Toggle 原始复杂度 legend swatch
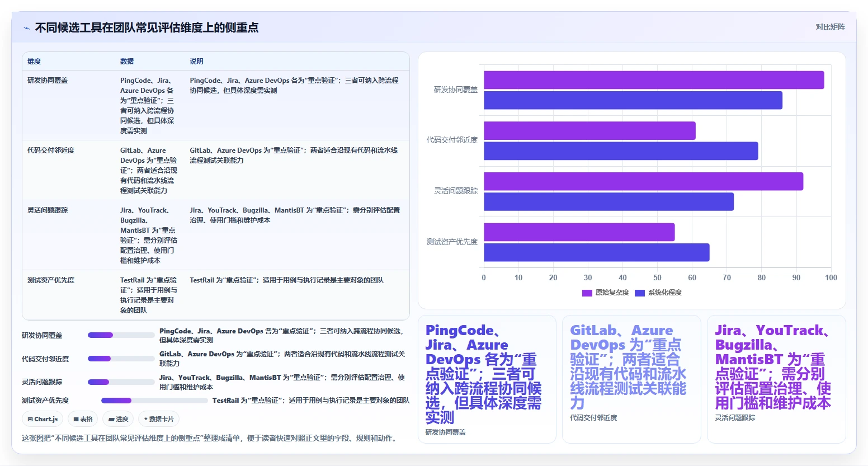This screenshot has height=466, width=868. 587,293
